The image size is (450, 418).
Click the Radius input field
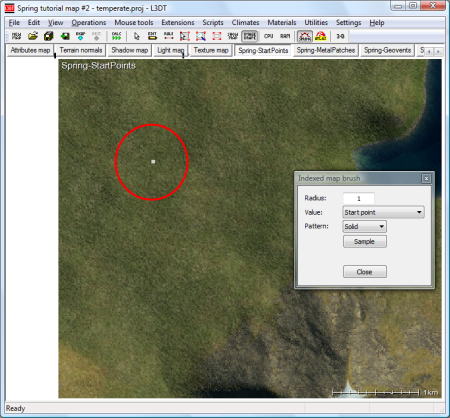[359, 198]
